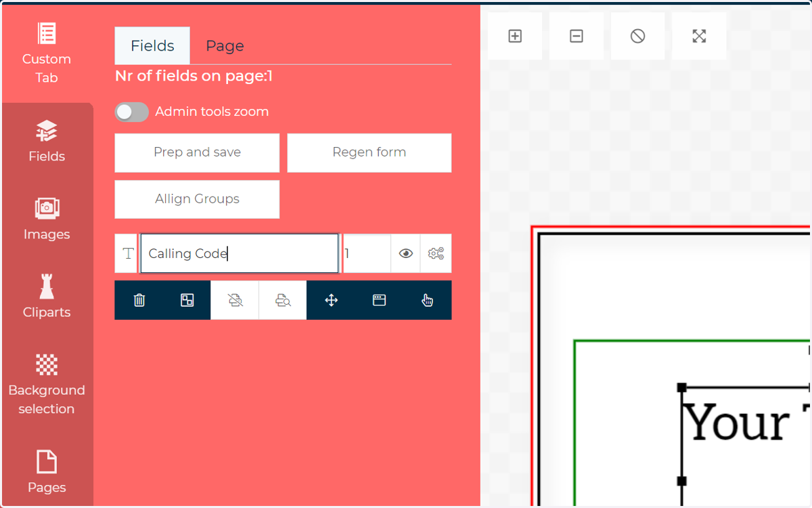Click the Regen form button
The image size is (812, 508).
pyautogui.click(x=369, y=152)
